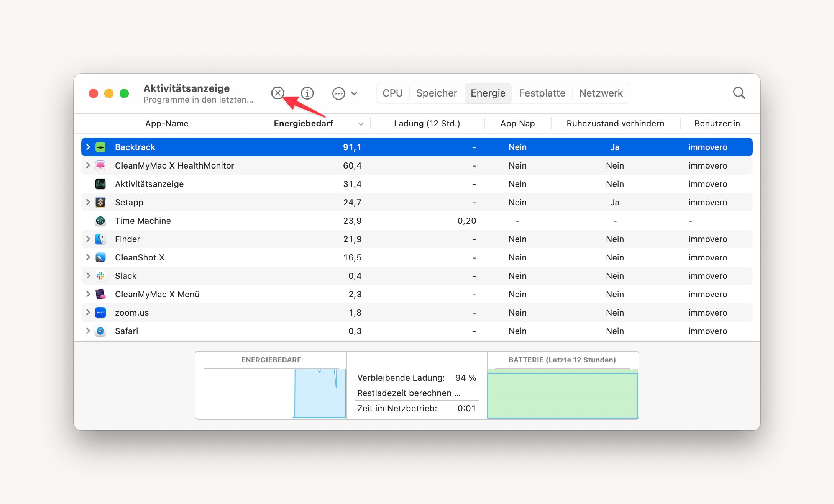Viewport: 834px width, 504px height.
Task: Click the Aktivitätsanzeige app icon in list
Action: [100, 184]
